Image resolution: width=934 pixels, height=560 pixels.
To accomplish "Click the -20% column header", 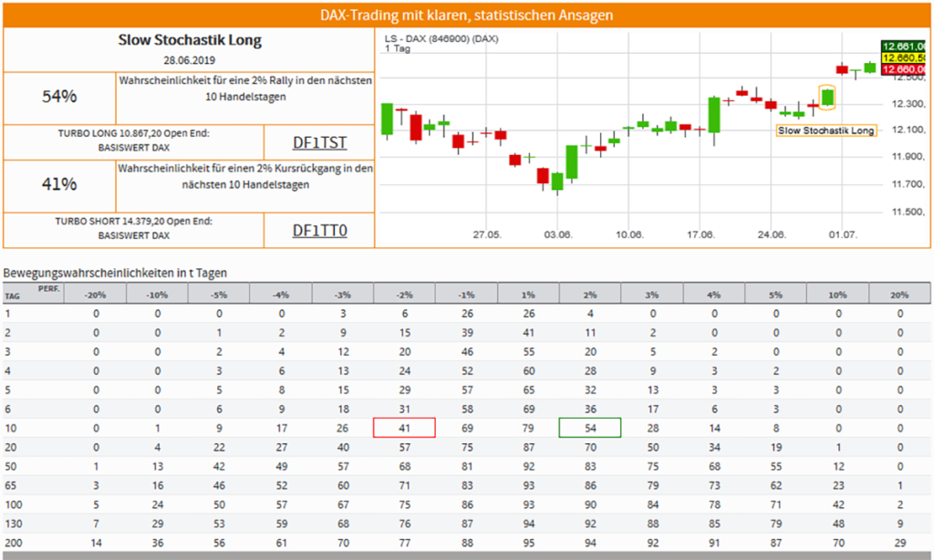I will [x=95, y=295].
